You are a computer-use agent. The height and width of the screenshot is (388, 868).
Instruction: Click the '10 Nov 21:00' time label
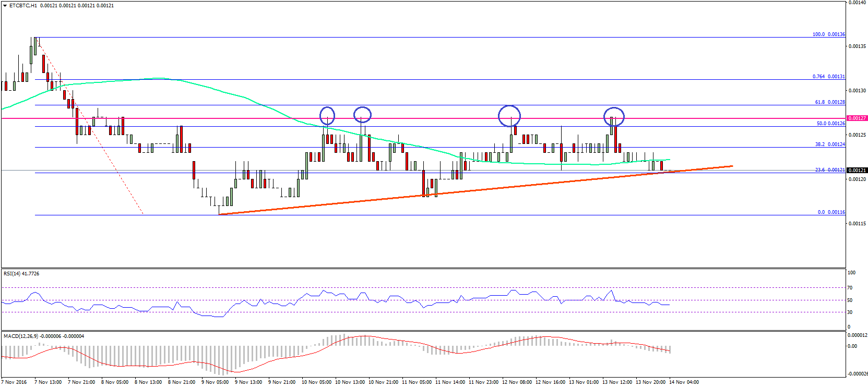(383, 382)
